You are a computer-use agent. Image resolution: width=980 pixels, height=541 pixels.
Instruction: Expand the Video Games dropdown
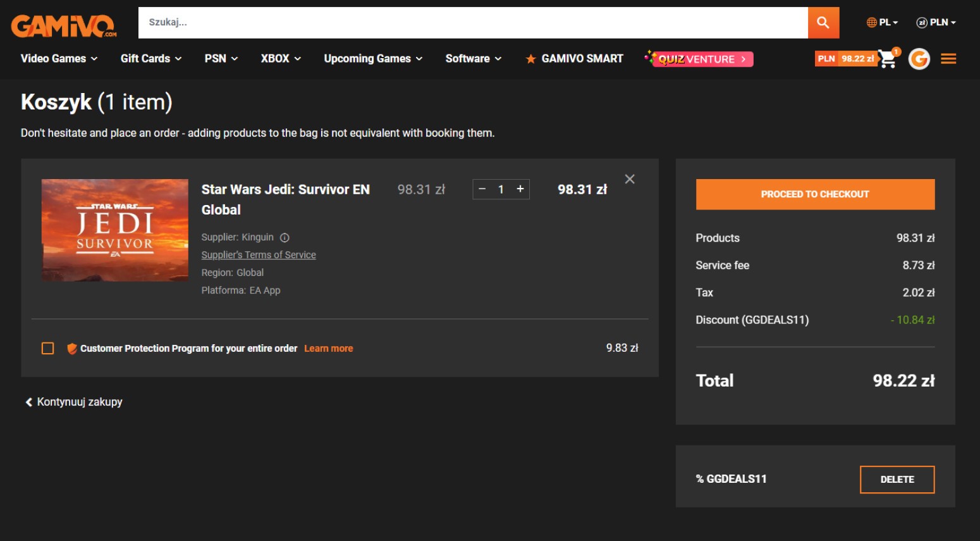59,59
